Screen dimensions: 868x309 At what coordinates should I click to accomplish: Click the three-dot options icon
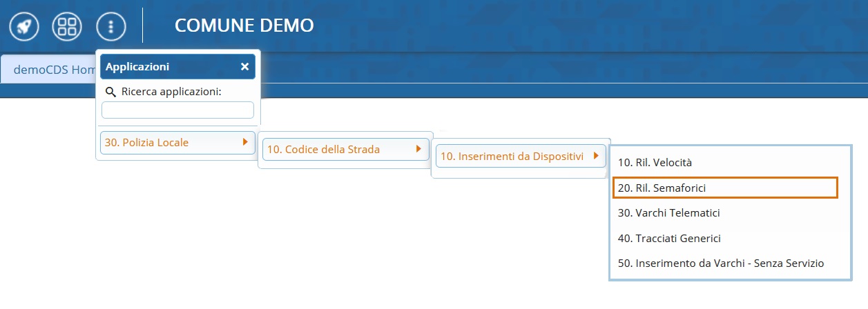click(111, 26)
